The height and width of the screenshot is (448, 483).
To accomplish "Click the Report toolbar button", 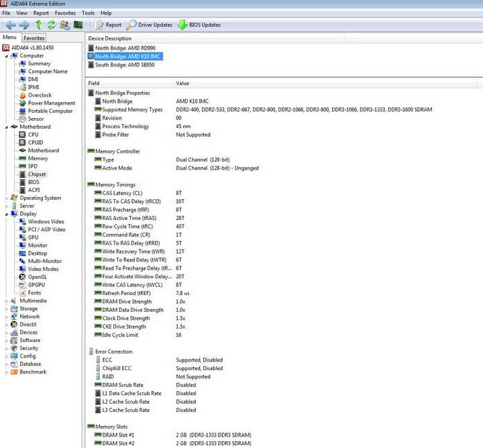I will [x=108, y=25].
